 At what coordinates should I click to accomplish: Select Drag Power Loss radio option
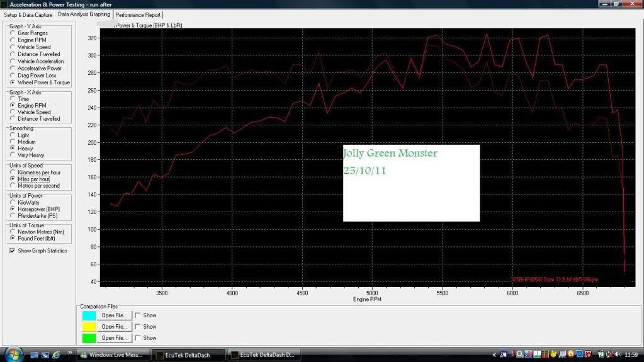tap(13, 76)
